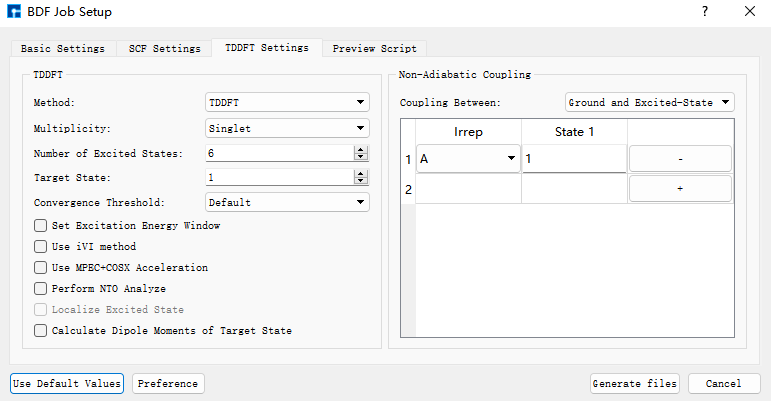Open the Multiplicity dropdown showing Singlet
The height and width of the screenshot is (401, 771).
tap(287, 128)
